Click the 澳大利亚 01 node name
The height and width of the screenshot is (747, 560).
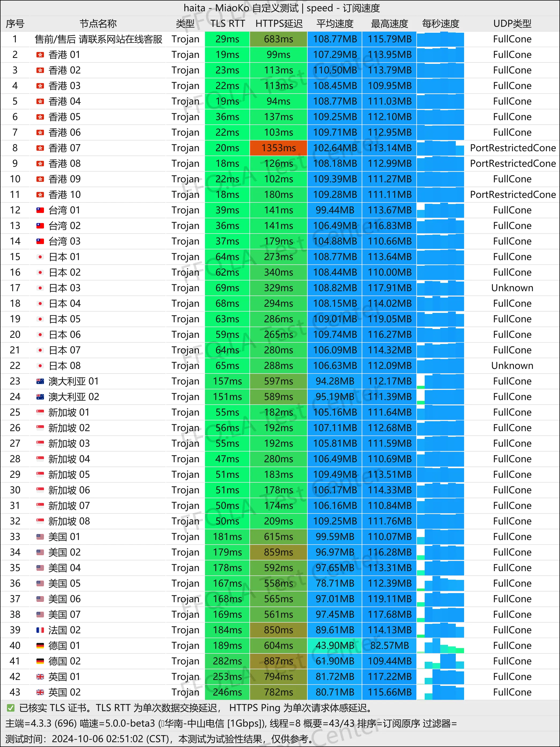(x=74, y=381)
